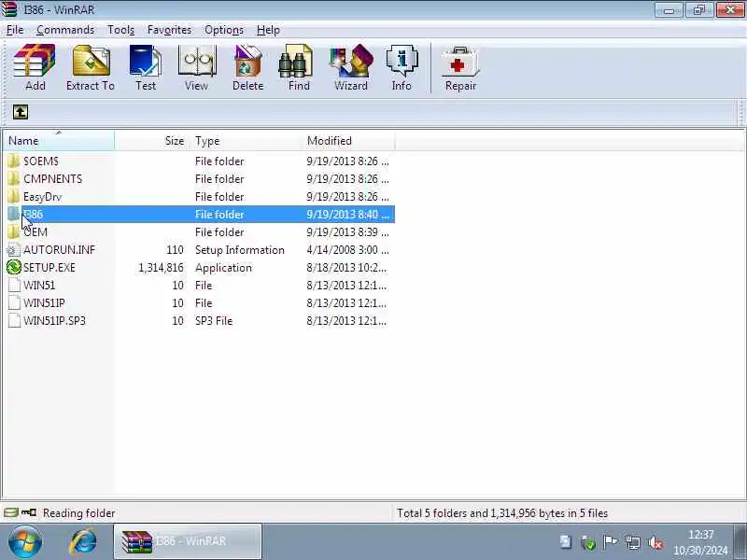The width and height of the screenshot is (747, 560).
Task: Click status text 'Total 5 folders and 1,314,956 bytes'
Action: coord(502,513)
